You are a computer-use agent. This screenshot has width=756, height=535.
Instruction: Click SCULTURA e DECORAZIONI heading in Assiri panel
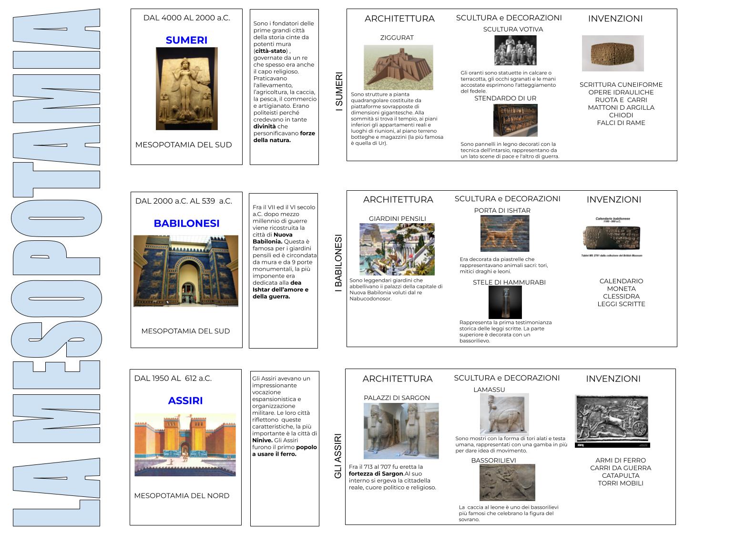[x=507, y=378]
